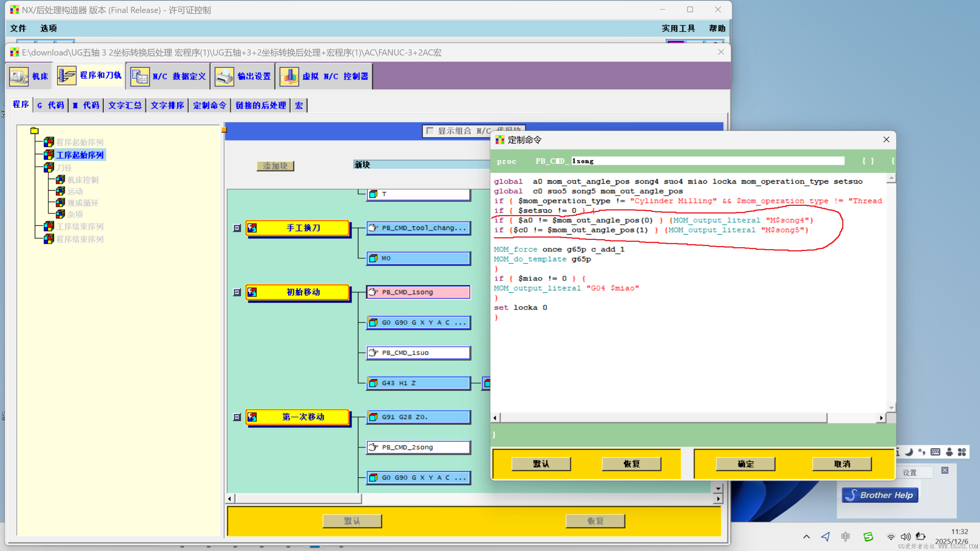Select the 工序起始序列 tree node icon
Screen dimensions: 980x551
click(x=49, y=155)
